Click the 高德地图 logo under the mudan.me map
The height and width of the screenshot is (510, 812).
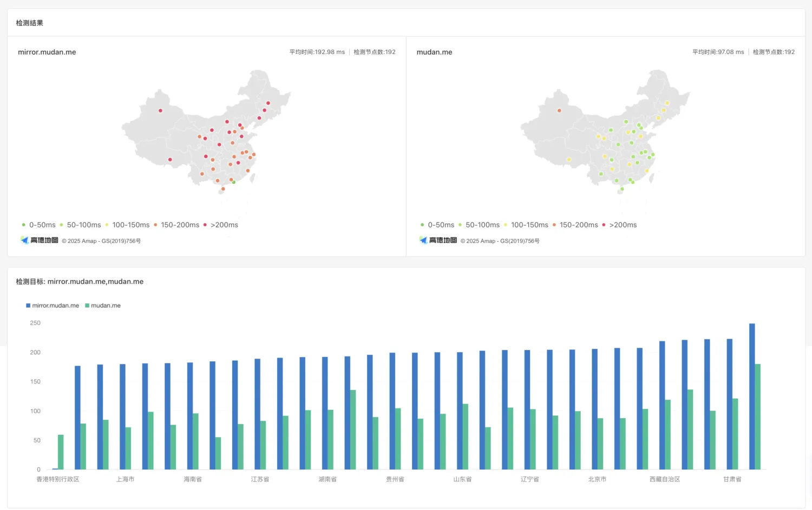(x=437, y=240)
